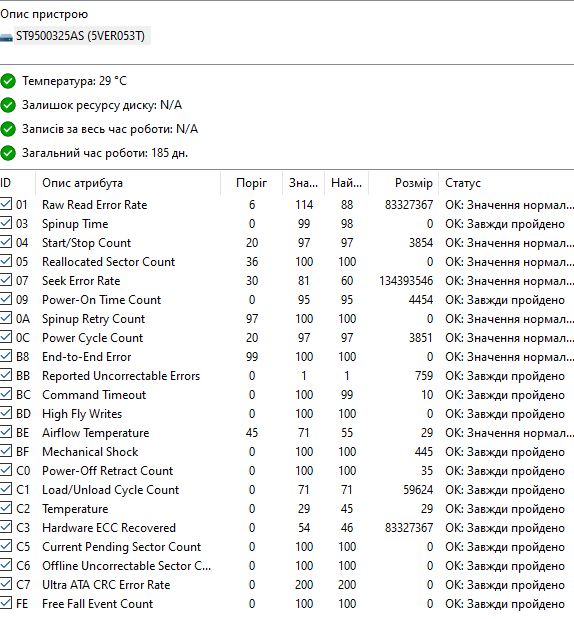Click the green check icon beside Загальний час роботи
The height and width of the screenshot is (619, 574).
(8, 153)
